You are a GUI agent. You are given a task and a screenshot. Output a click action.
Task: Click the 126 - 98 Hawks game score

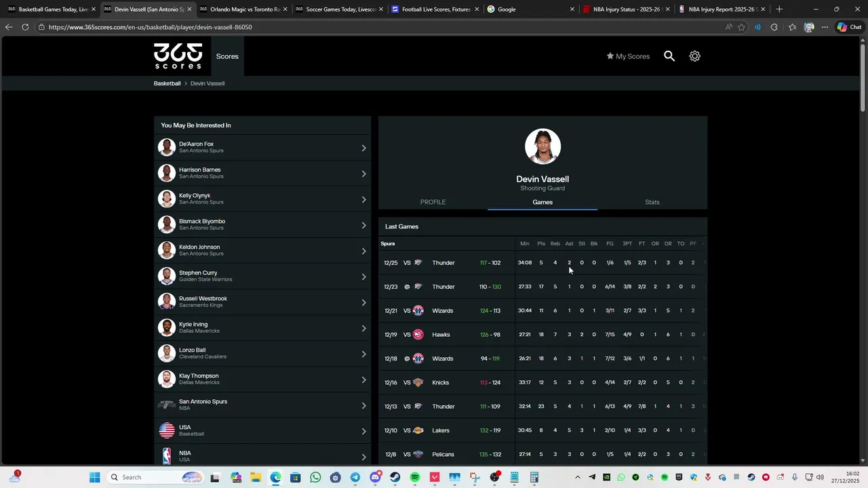(x=490, y=335)
